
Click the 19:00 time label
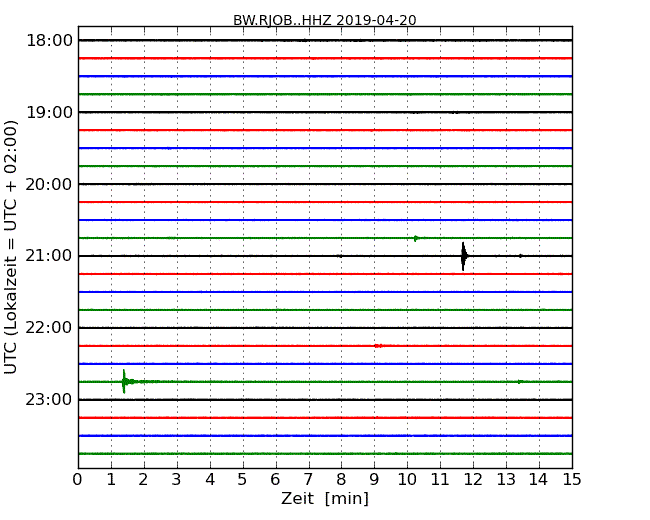tap(49, 112)
